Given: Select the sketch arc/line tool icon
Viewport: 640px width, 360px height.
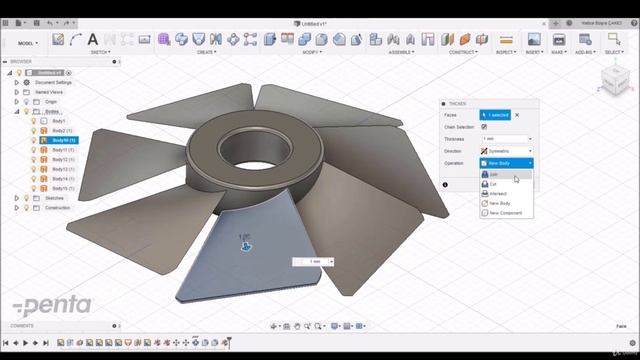Looking at the screenshot, I should [x=76, y=40].
